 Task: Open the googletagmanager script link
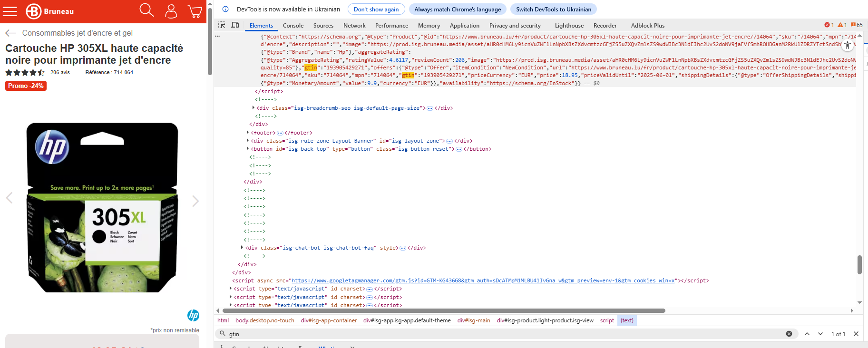click(483, 280)
